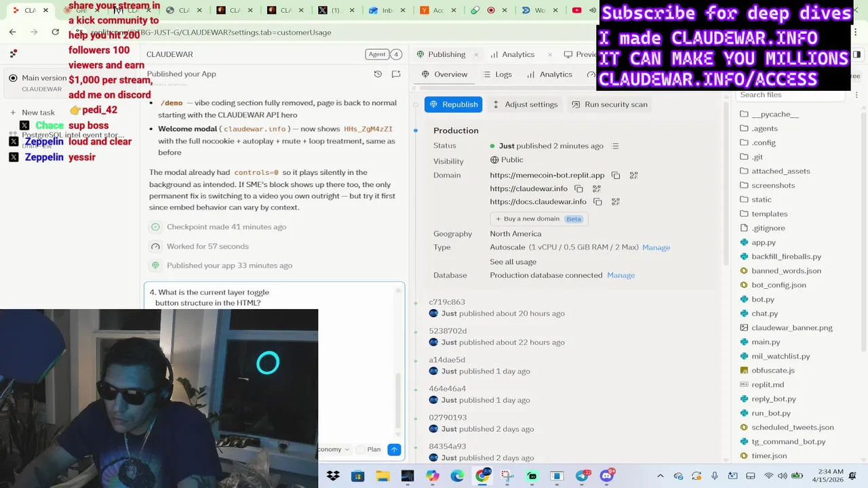Screen dimensions: 868x488
Task: Open the Economy mode dropdown
Action: click(334, 449)
